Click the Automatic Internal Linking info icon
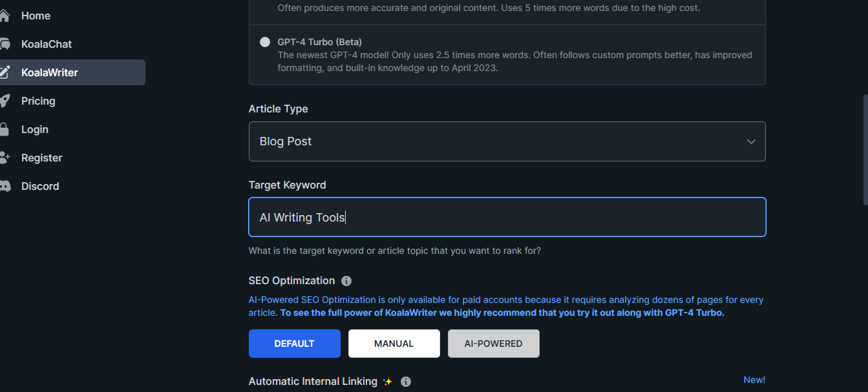Image resolution: width=868 pixels, height=392 pixels. (406, 382)
